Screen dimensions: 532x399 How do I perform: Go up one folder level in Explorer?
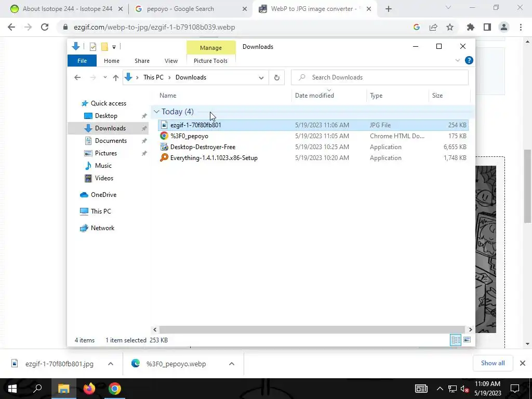coord(116,78)
